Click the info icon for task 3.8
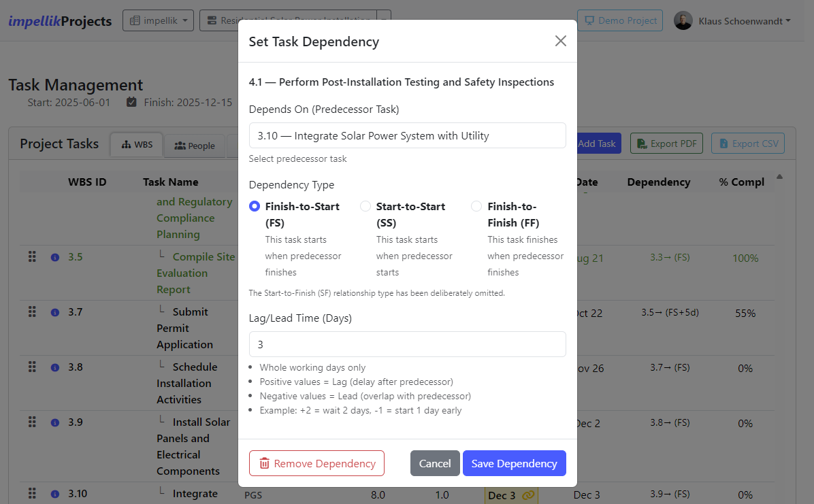Viewport: 814px width, 504px height. click(55, 367)
